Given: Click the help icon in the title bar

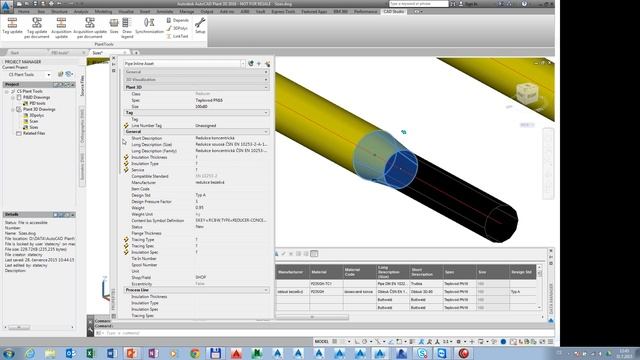Looking at the screenshot, I should (524, 4).
